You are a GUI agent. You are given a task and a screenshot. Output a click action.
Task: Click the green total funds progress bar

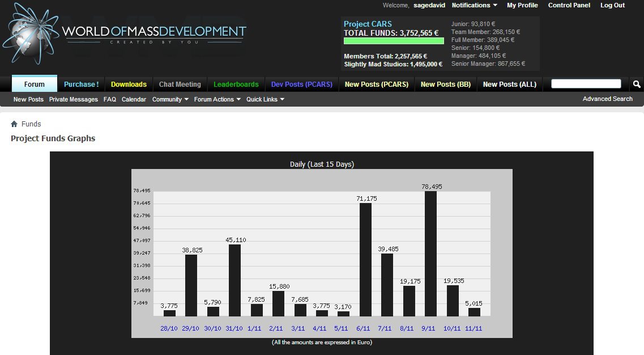point(394,41)
